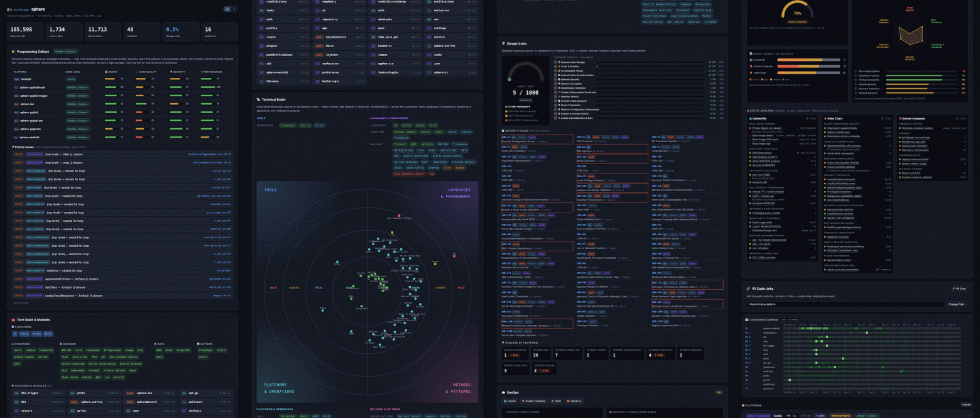
Task: Click the Danger Index section icon
Action: (503, 43)
